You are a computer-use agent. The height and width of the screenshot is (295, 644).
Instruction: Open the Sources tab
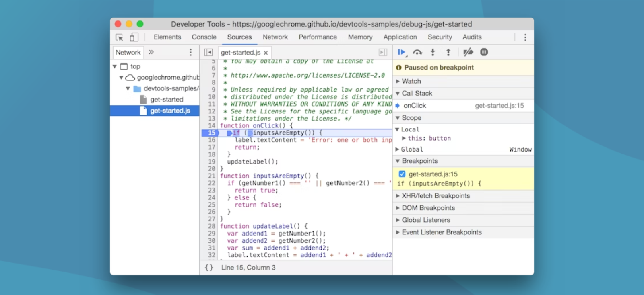(x=239, y=37)
